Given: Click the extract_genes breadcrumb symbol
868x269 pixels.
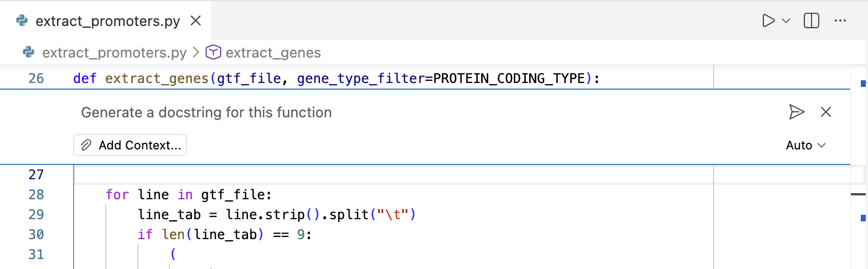Looking at the screenshot, I should pos(273,53).
